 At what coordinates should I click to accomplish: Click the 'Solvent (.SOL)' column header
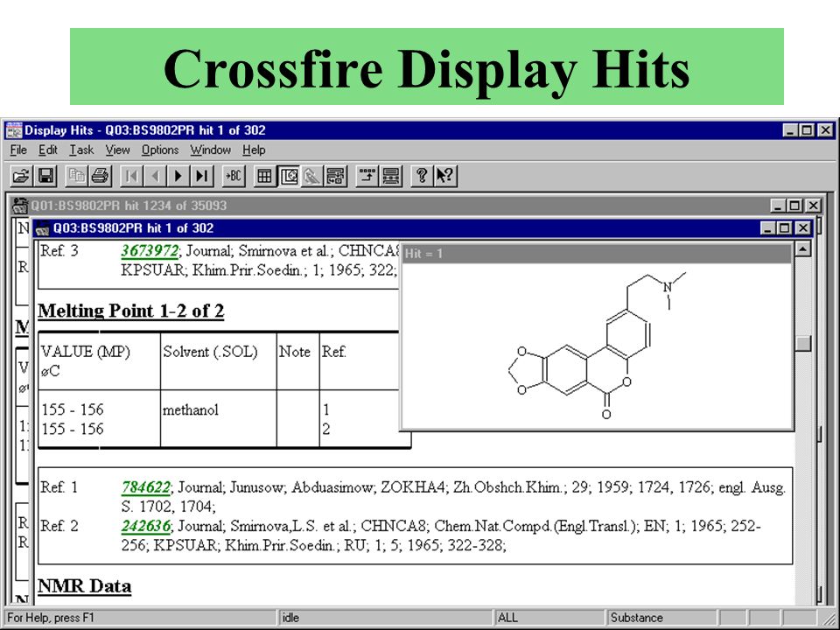point(211,352)
